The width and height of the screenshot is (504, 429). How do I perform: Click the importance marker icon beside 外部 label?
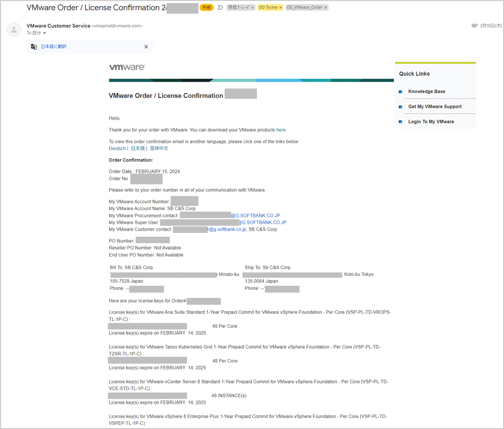coord(220,7)
